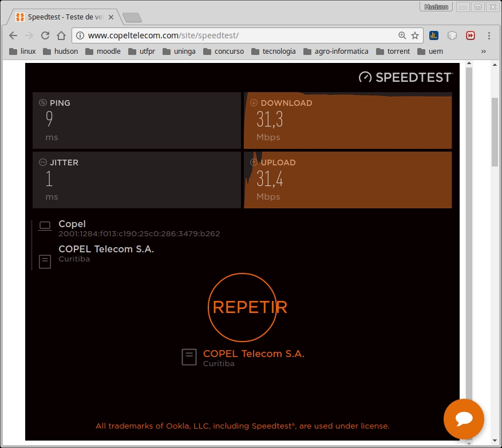Click the red fast-forward extension icon
This screenshot has height=448, width=502.
pyautogui.click(x=471, y=35)
